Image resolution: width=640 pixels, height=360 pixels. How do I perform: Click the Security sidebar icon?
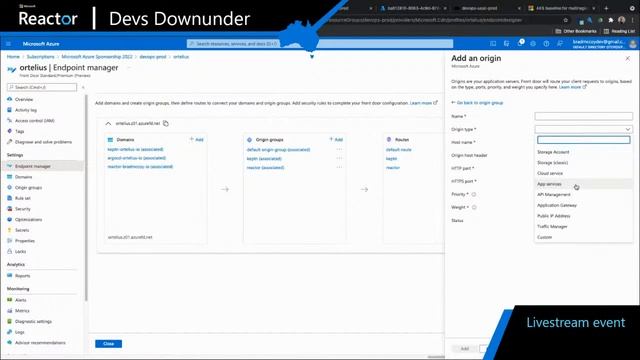point(9,209)
